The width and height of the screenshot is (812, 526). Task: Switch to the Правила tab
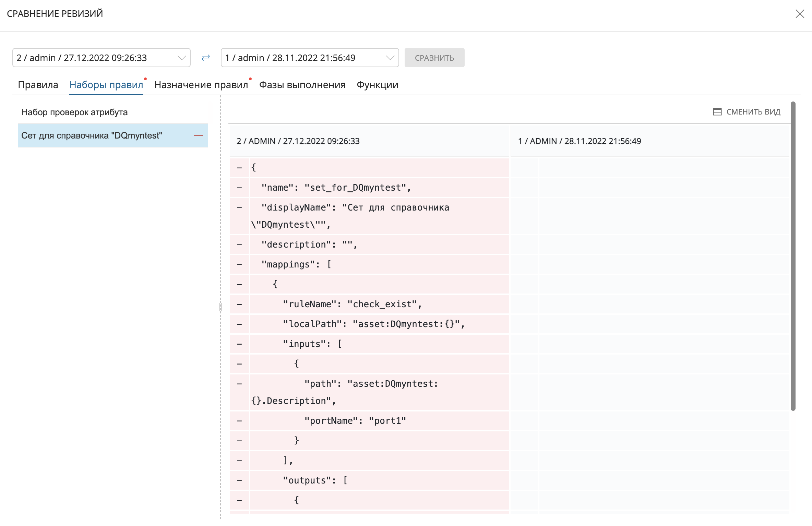(x=38, y=85)
